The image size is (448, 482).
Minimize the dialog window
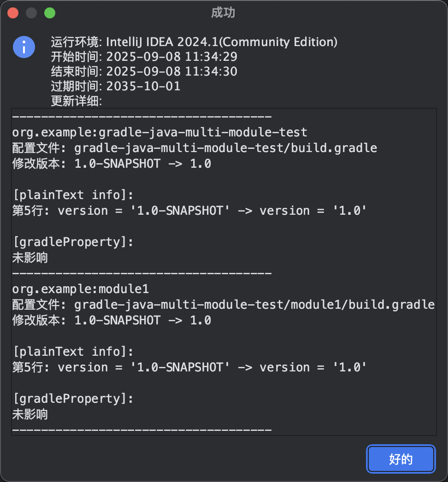point(31,12)
